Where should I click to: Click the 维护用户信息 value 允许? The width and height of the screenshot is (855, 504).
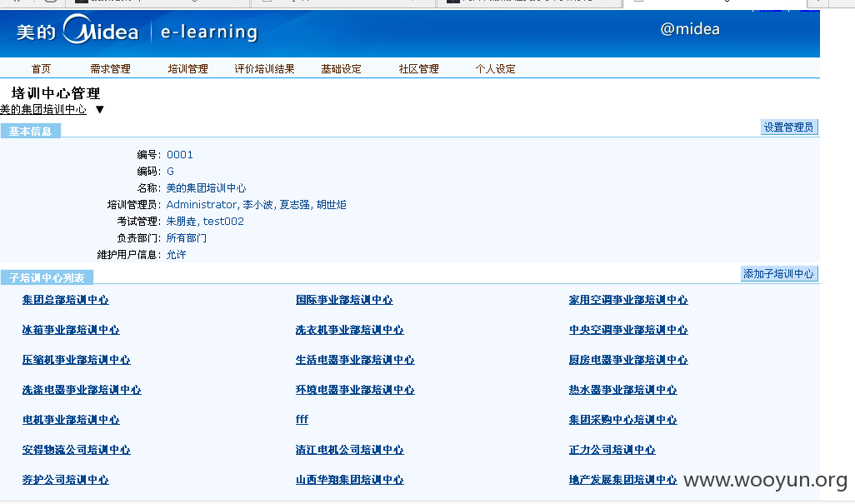point(176,254)
